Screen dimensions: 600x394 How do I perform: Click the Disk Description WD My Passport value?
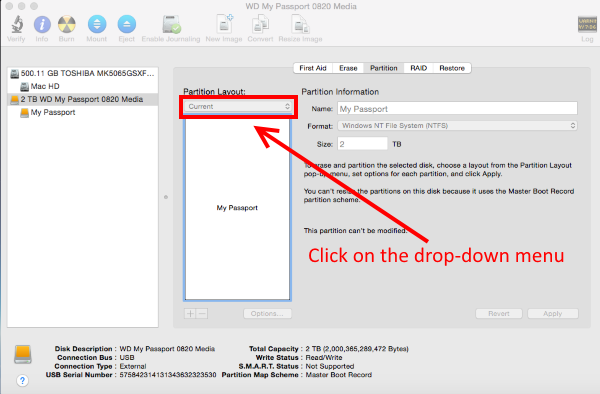(167, 349)
